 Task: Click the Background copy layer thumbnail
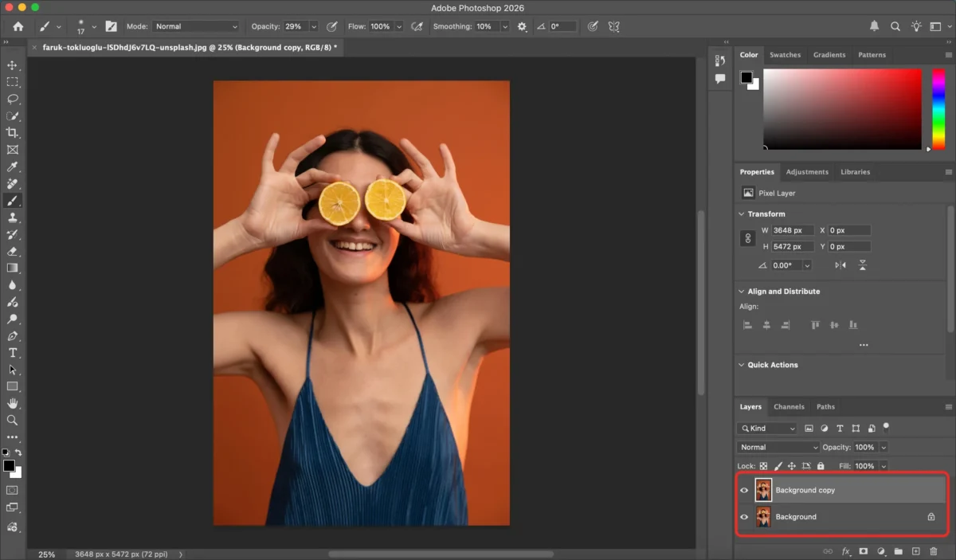763,490
